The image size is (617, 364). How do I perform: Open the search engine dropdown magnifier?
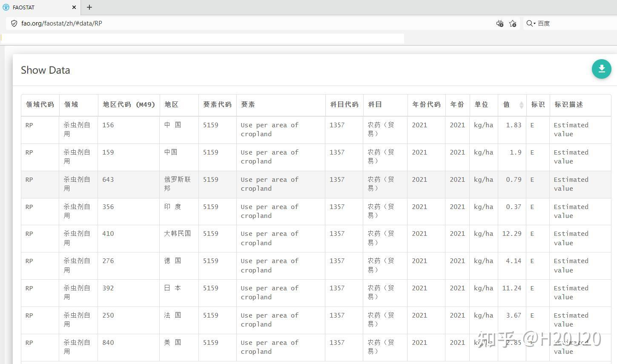click(531, 23)
